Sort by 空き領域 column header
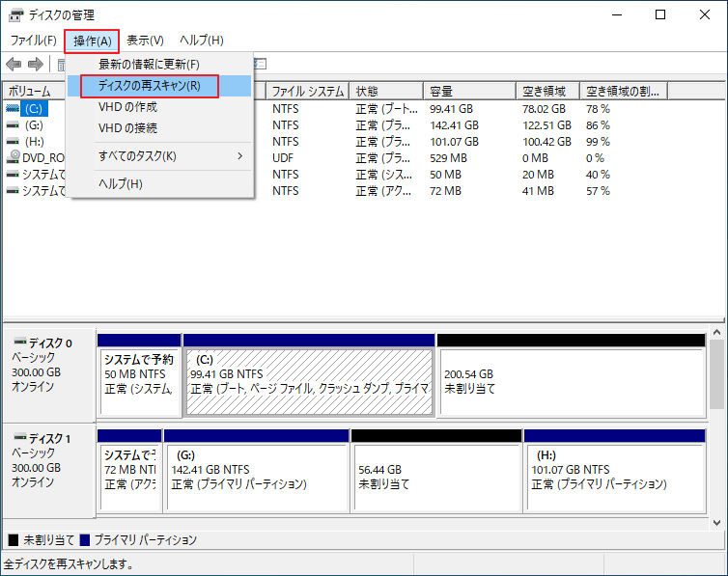The image size is (728, 576). pos(548,92)
